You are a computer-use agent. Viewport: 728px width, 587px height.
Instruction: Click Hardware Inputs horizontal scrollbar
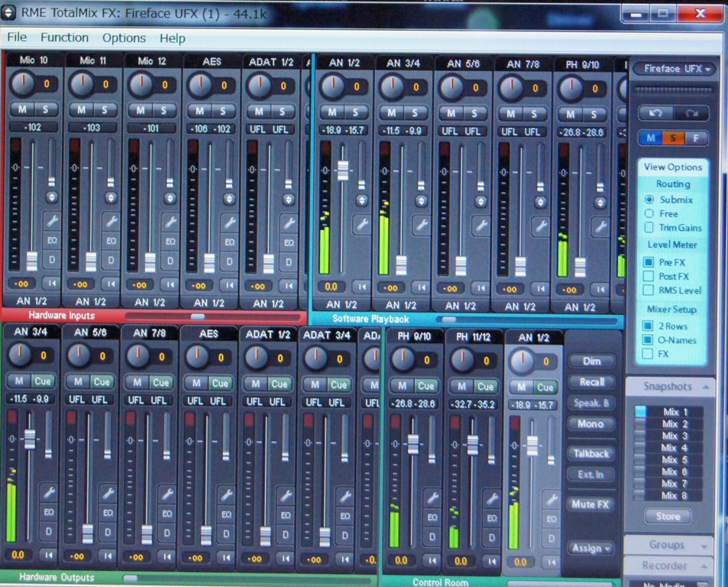[214, 316]
